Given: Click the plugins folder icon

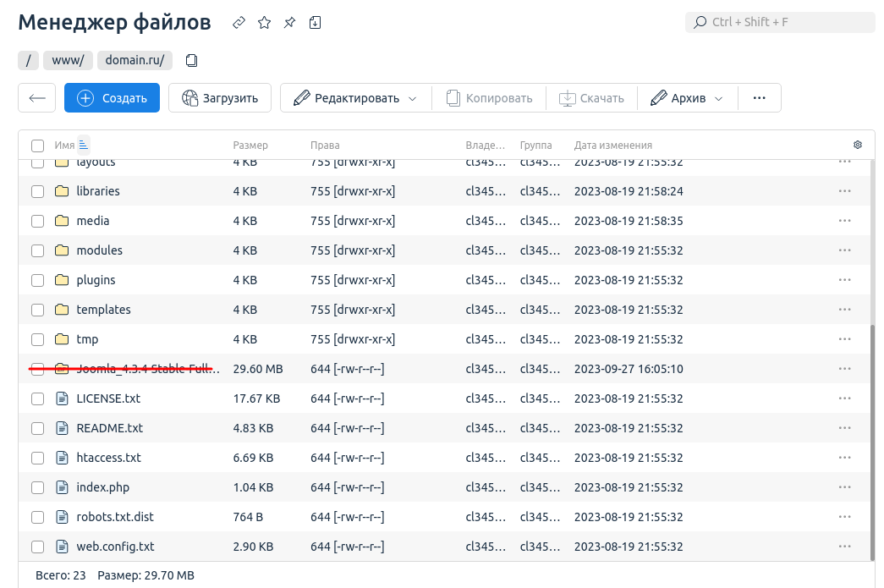Looking at the screenshot, I should pos(62,280).
